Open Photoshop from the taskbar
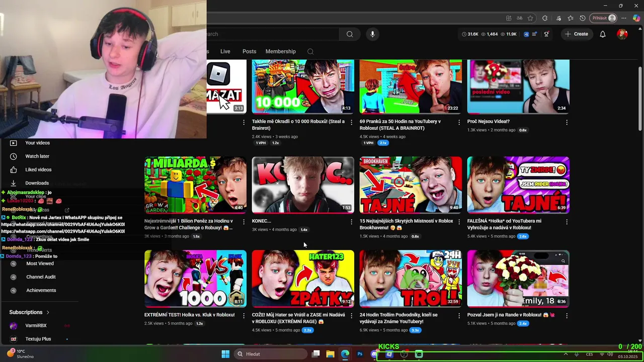 [360, 354]
